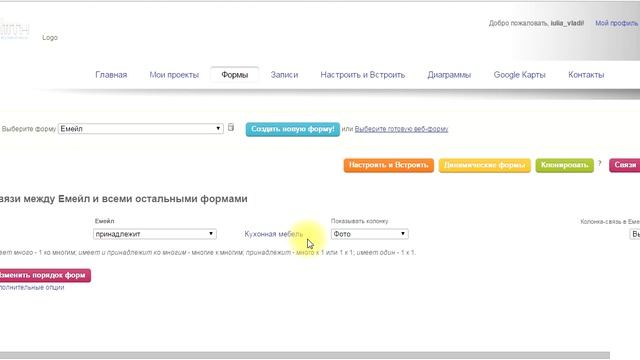
Task: Click the orange Настроить и Встроить button
Action: click(389, 165)
